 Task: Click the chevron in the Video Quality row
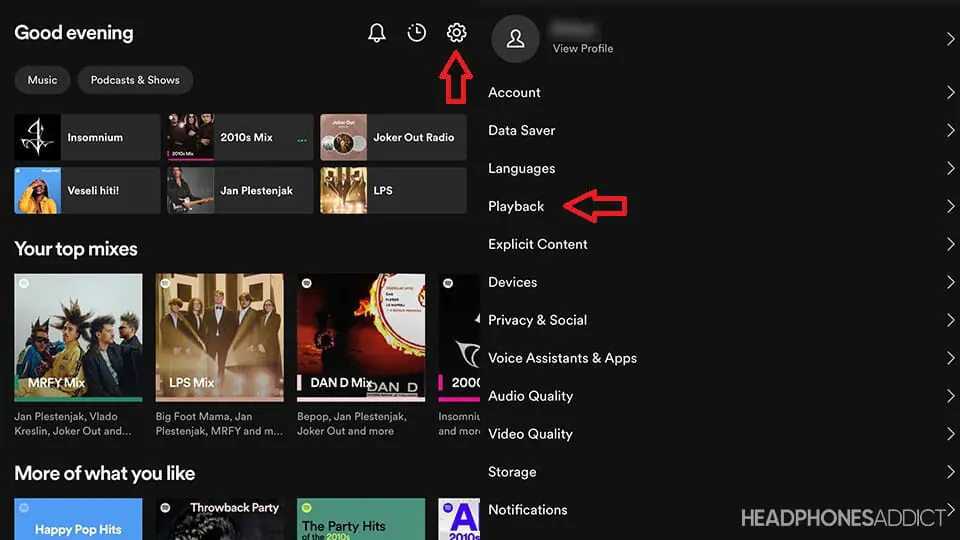point(950,434)
